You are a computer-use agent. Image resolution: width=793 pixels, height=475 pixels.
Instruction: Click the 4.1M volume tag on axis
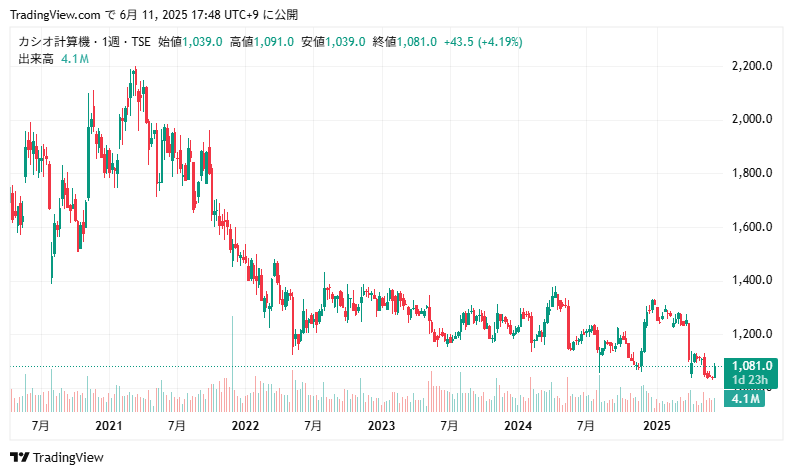pyautogui.click(x=744, y=399)
